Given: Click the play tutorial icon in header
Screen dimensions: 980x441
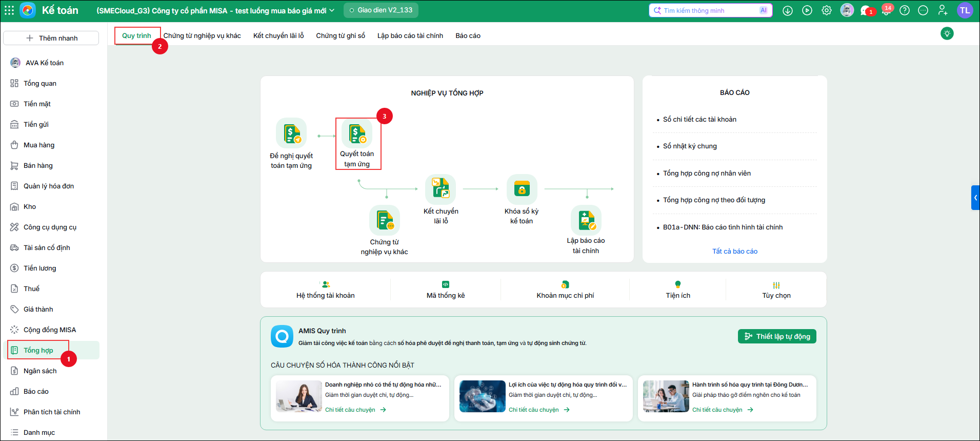Looking at the screenshot, I should (807, 10).
